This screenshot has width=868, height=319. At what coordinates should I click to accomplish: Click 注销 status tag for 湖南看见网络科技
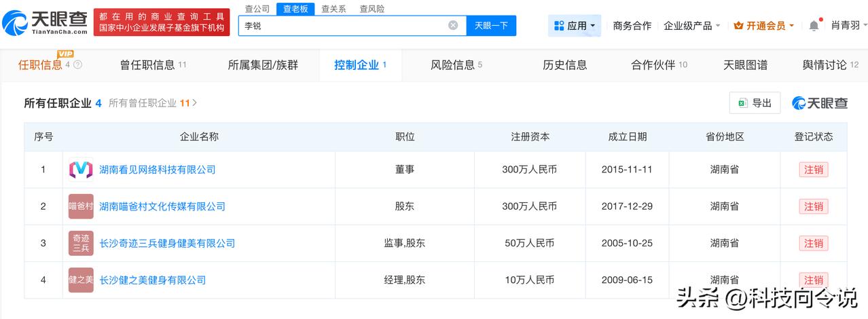[x=813, y=170]
